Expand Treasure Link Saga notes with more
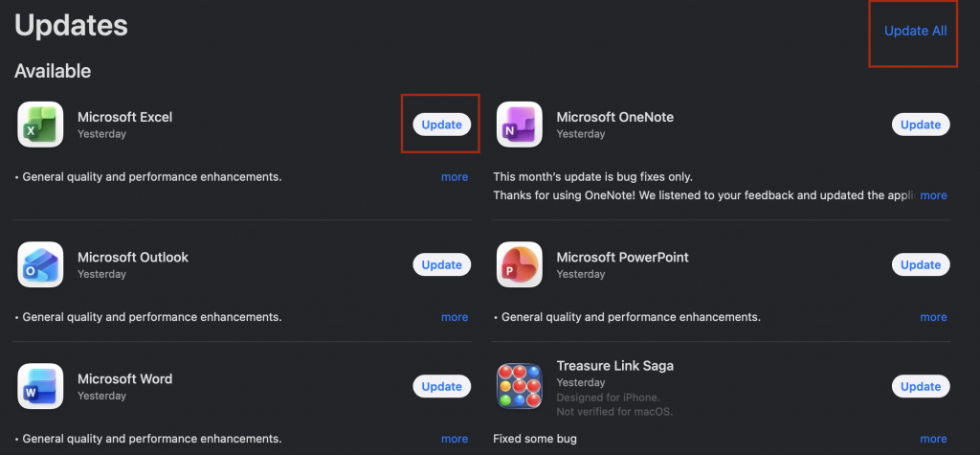 (933, 439)
